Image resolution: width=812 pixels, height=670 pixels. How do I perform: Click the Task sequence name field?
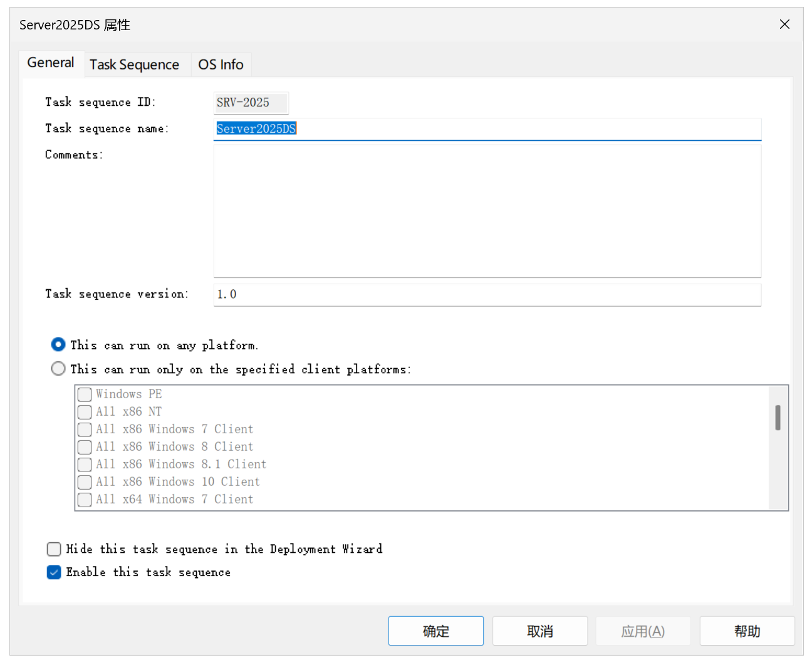(x=487, y=129)
